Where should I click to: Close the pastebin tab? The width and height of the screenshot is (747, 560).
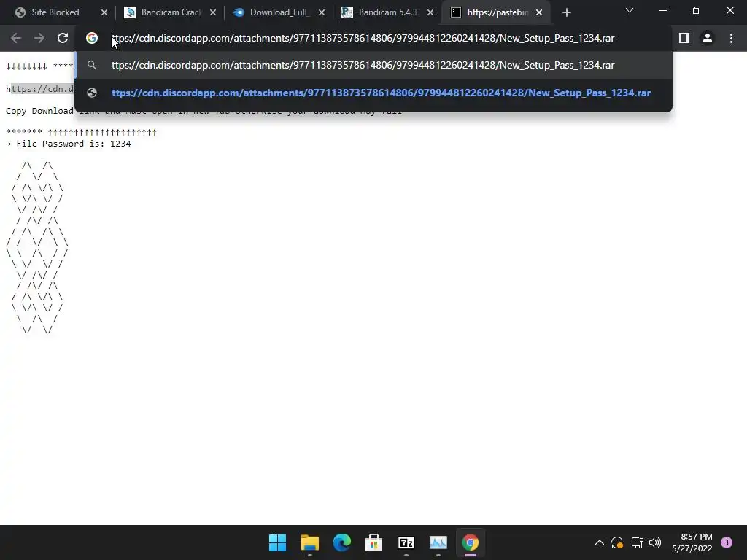pyautogui.click(x=539, y=12)
